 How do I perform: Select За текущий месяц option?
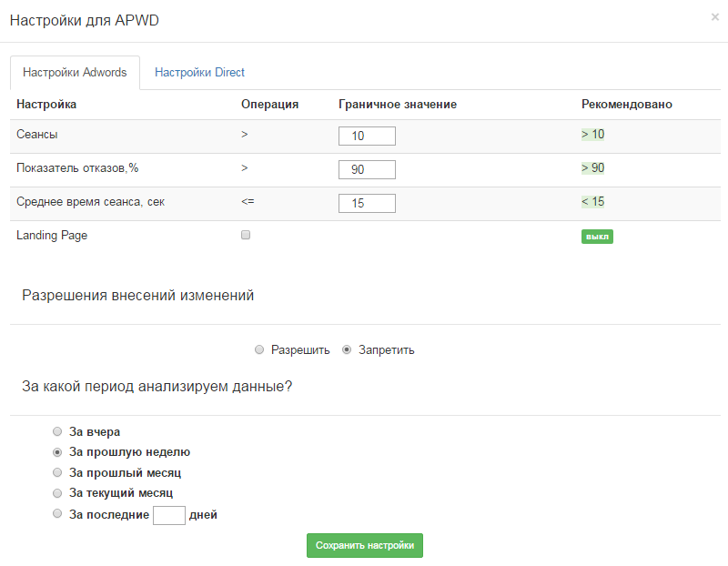[x=58, y=492]
